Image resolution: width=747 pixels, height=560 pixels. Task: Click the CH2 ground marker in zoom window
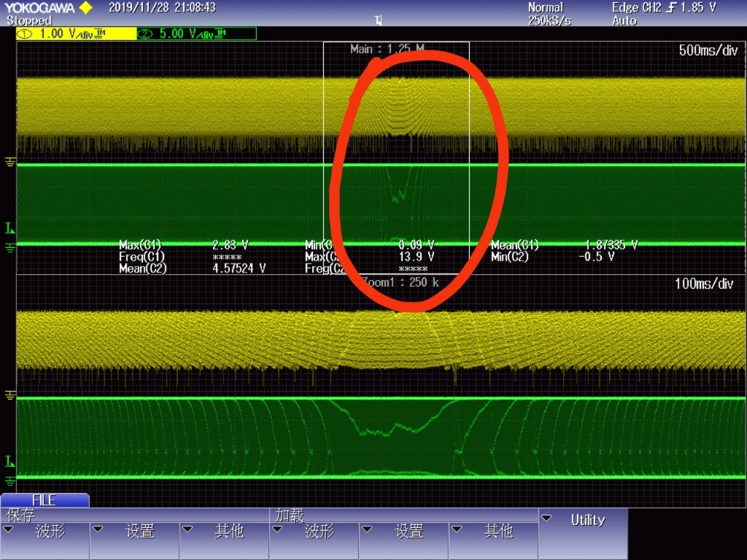tap(10, 481)
